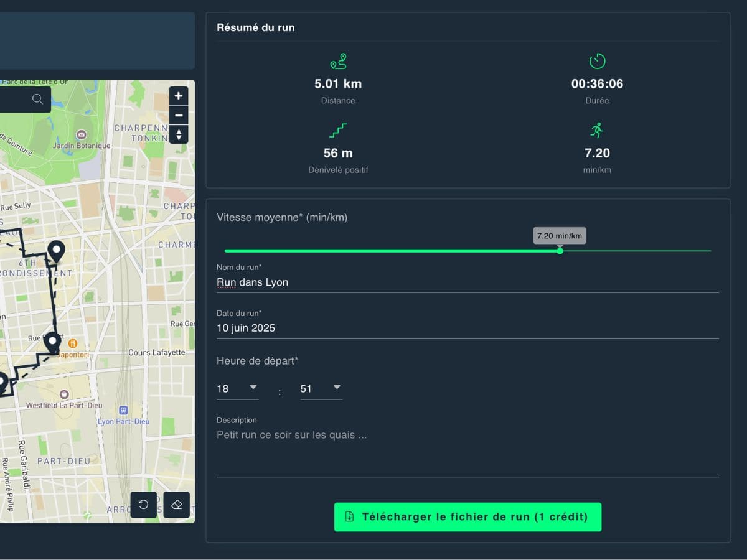Zoom in on the map
The width and height of the screenshot is (747, 560).
(x=179, y=96)
